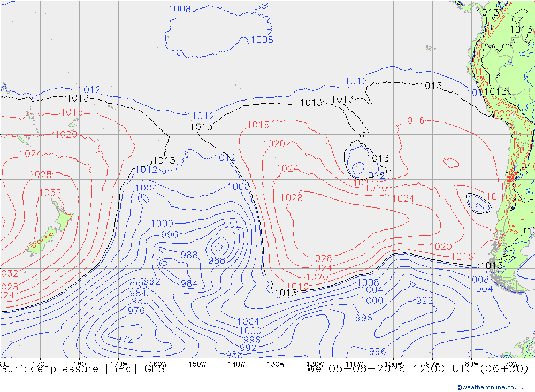This screenshot has width=535, height=392.
Task: Click the 90W longitude axis label
Action: click(433, 364)
